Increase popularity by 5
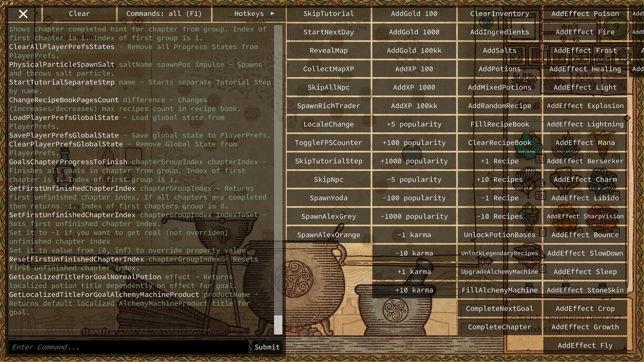This screenshot has width=644, height=362. [414, 124]
